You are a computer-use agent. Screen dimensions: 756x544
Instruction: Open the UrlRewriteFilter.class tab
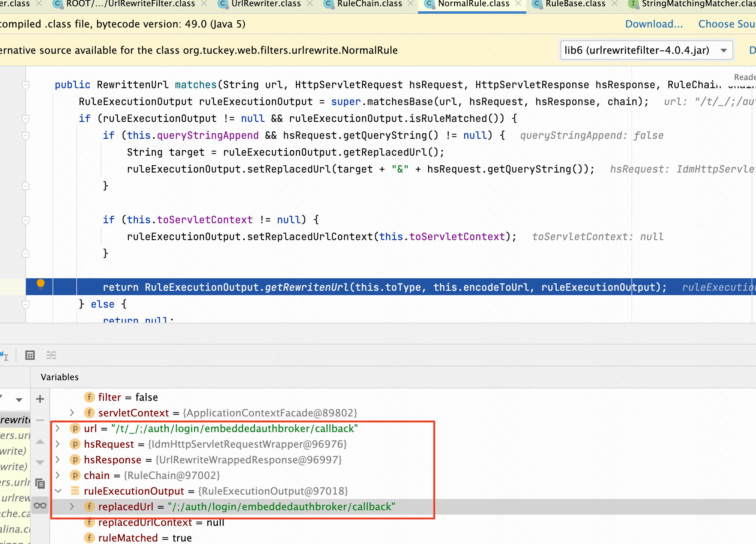pos(130,4)
